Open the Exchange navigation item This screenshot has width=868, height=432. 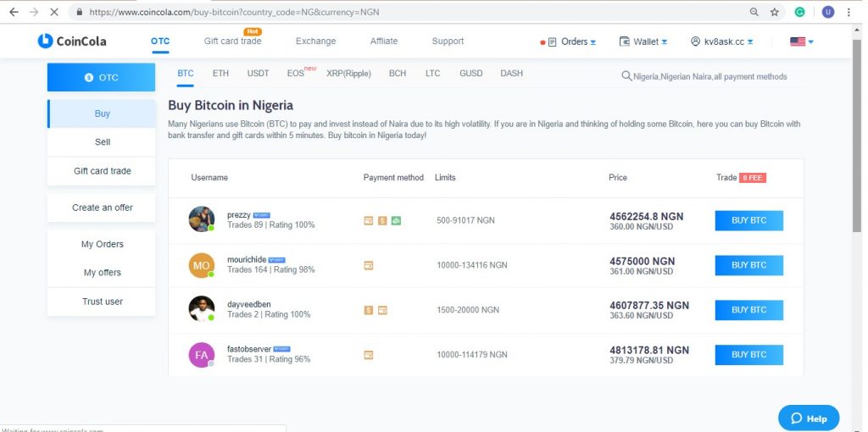tap(315, 41)
